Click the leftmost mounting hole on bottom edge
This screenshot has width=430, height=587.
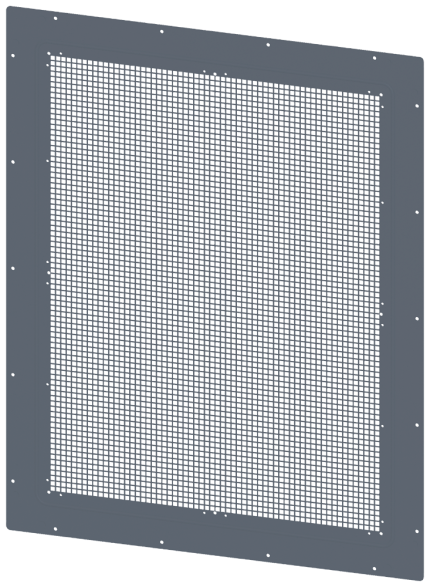click(55, 529)
